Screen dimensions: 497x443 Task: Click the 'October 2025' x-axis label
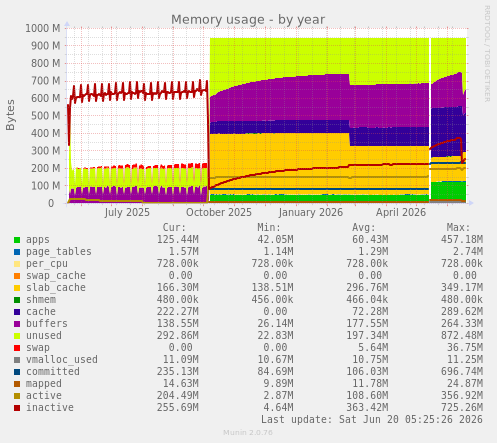click(219, 212)
